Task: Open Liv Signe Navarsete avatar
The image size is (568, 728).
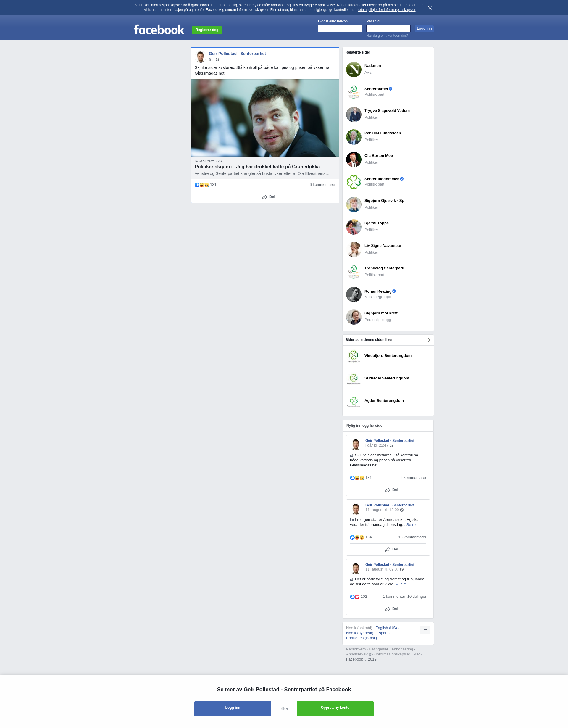Action: [354, 249]
